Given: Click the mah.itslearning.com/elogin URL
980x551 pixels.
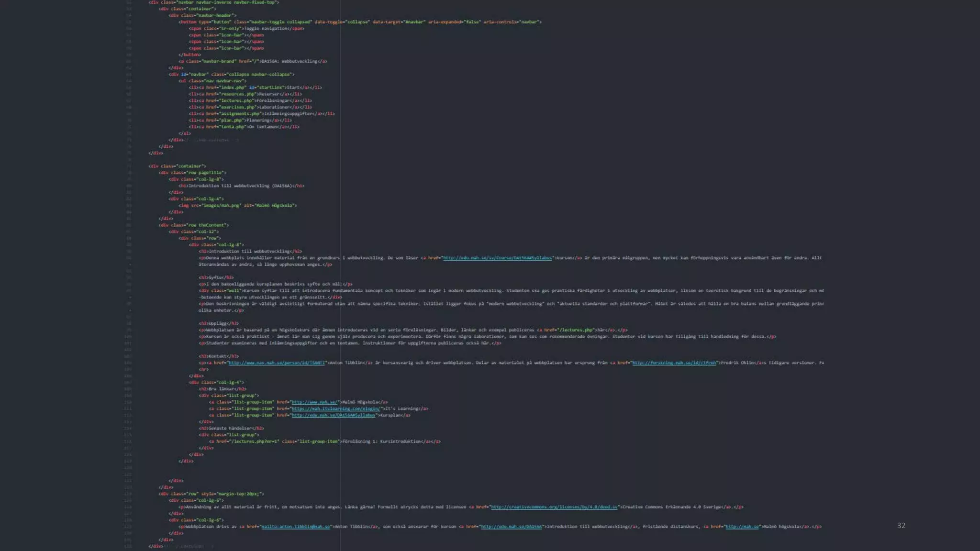Looking at the screenshot, I should [336, 408].
